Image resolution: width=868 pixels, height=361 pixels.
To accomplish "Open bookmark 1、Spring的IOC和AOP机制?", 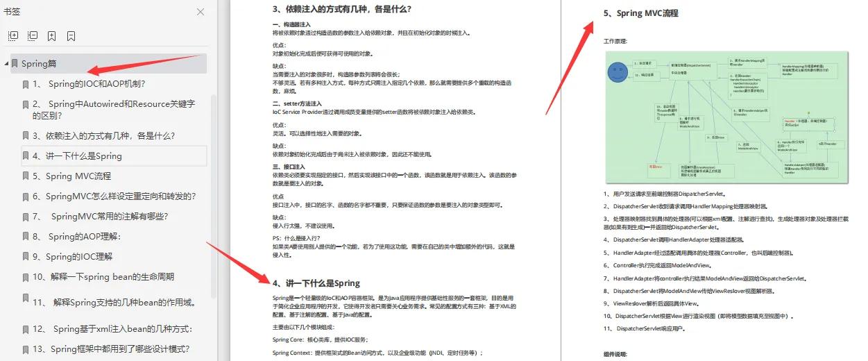I will 89,84.
